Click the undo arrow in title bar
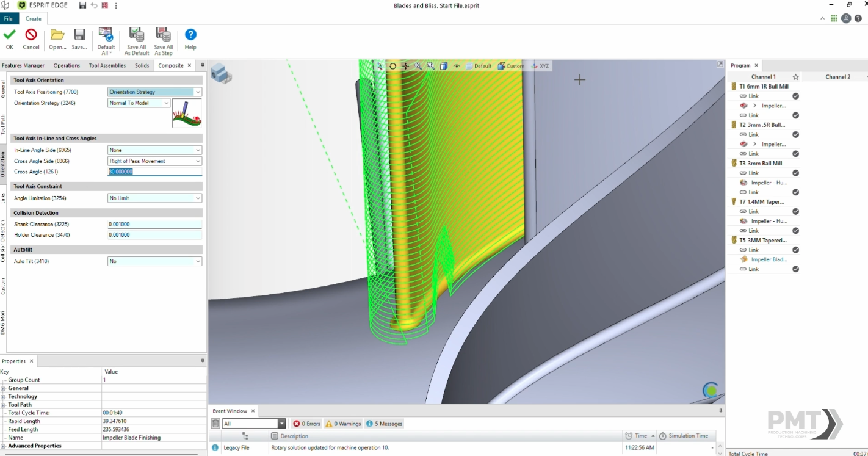The width and height of the screenshot is (868, 456). click(x=94, y=5)
